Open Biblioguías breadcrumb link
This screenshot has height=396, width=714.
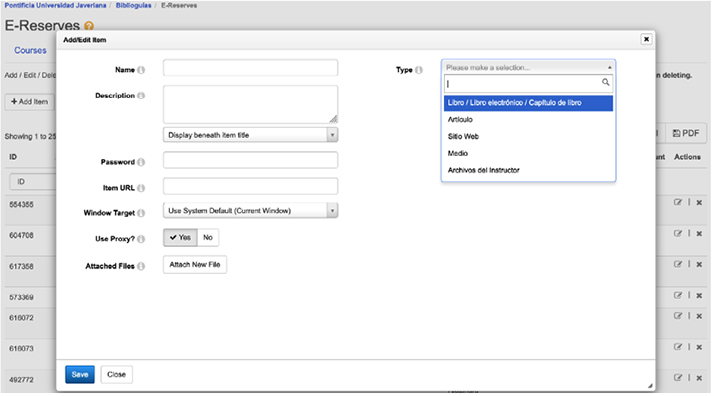133,5
